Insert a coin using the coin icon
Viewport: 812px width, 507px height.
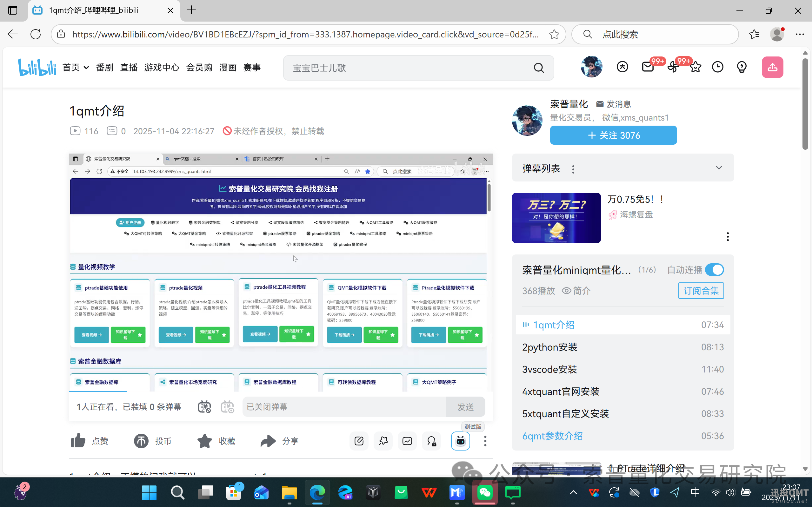click(x=141, y=441)
